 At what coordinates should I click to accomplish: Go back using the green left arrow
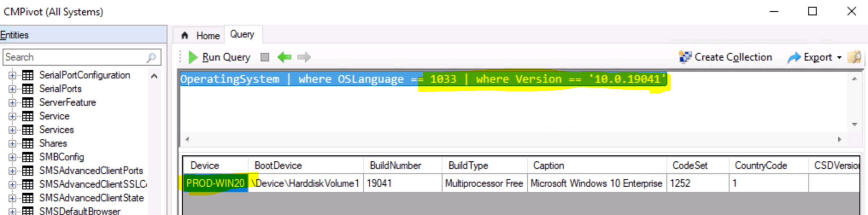(x=284, y=57)
